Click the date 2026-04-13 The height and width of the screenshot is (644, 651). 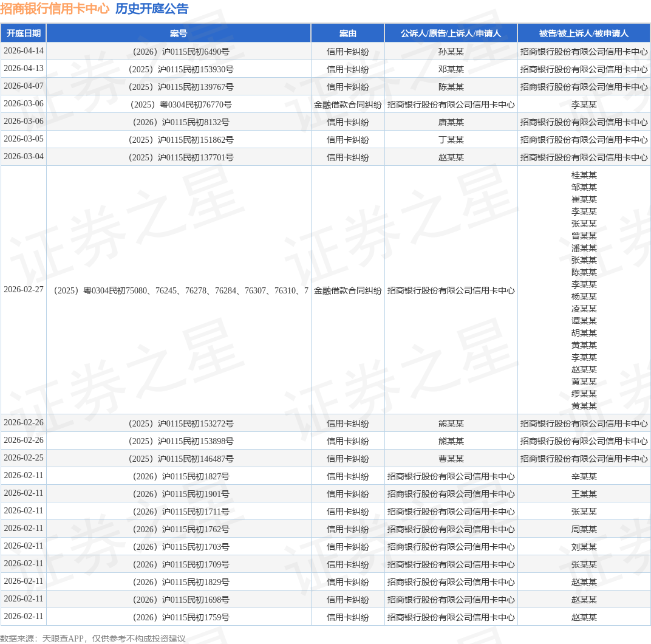[24, 68]
